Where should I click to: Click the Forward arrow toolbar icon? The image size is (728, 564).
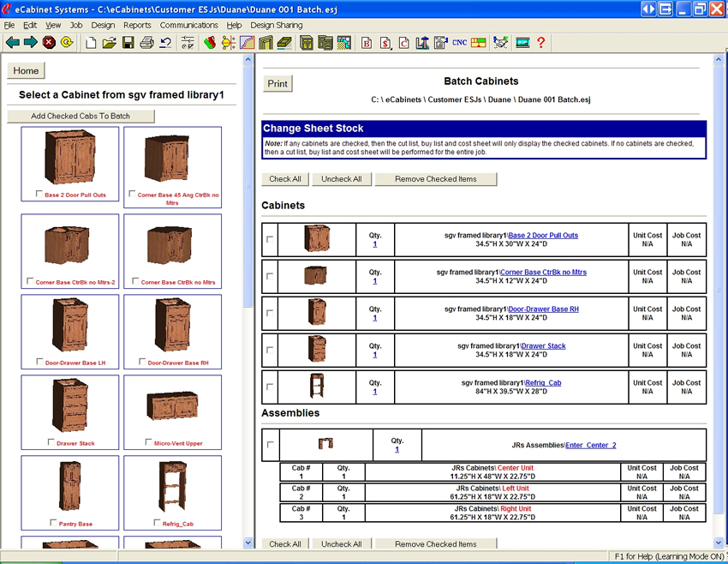(x=31, y=43)
